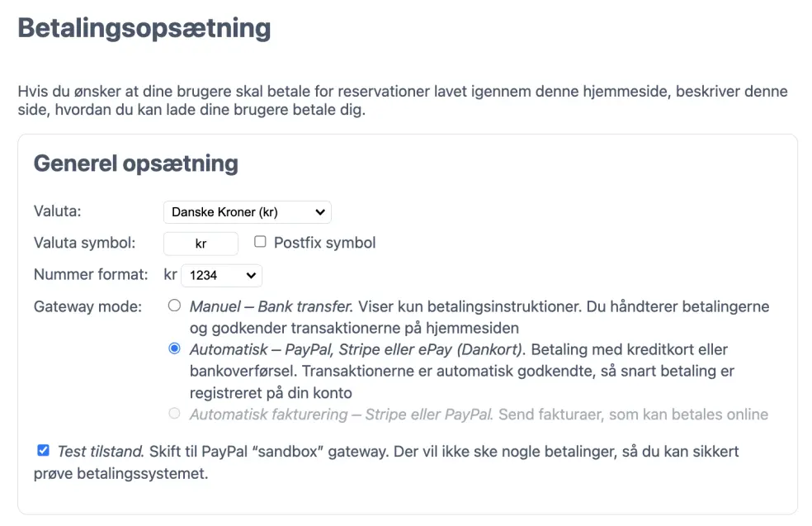Open the Nummer format dropdown
812x526 pixels.
221,274
